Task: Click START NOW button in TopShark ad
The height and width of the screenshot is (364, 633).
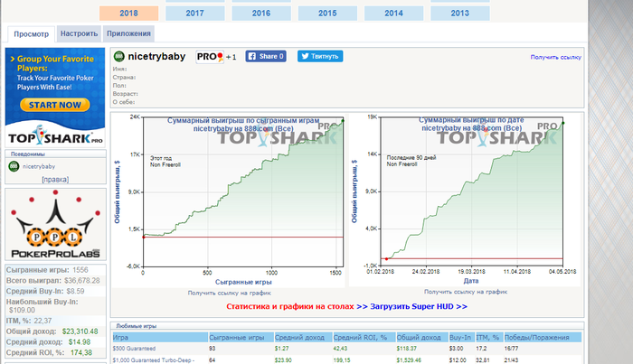Action: pyautogui.click(x=55, y=105)
